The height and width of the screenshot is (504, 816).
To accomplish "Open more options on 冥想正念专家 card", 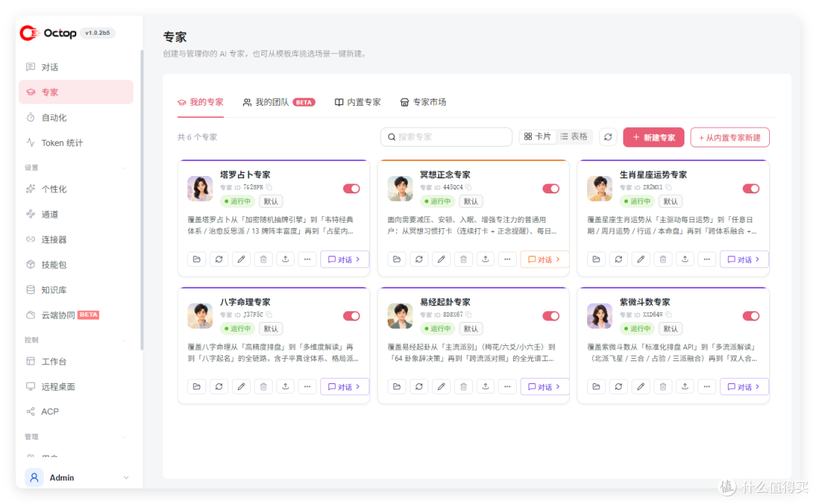I will coord(508,259).
